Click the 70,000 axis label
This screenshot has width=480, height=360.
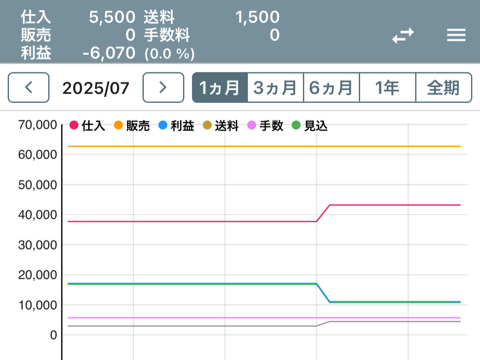[37, 125]
